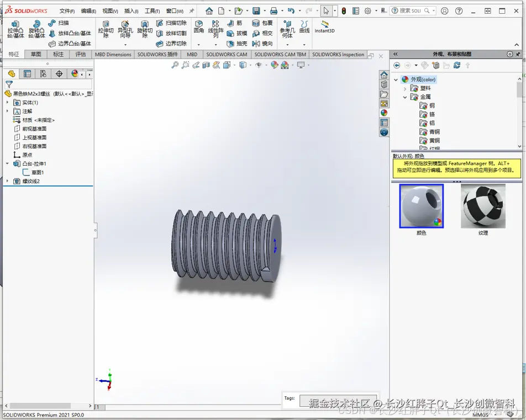This screenshot has width=526, height=420.
Task: Pin the appearances task pane
Action: tap(518, 54)
